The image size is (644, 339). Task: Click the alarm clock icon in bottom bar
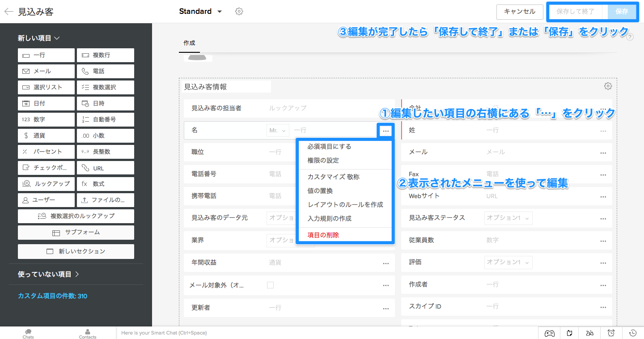(x=611, y=333)
